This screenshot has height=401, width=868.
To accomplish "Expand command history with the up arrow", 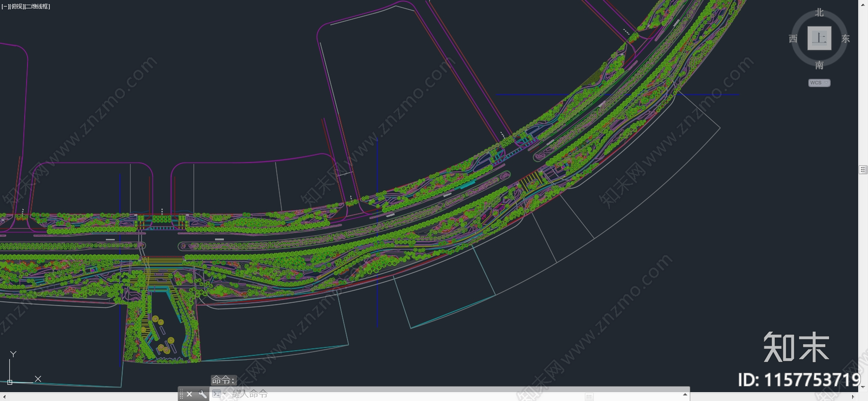I will pyautogui.click(x=685, y=394).
